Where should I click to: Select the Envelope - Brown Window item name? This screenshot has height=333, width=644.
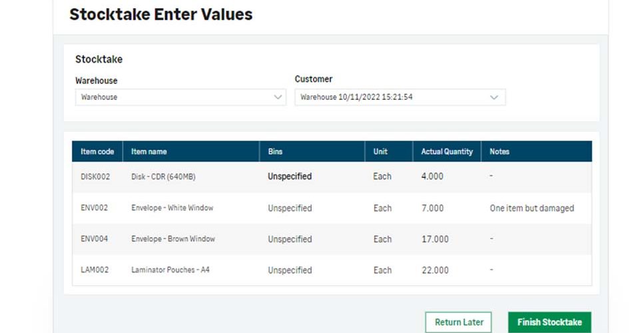[173, 239]
